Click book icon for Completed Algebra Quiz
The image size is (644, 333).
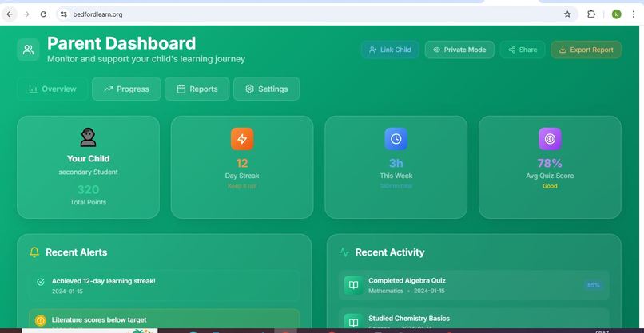coord(353,285)
